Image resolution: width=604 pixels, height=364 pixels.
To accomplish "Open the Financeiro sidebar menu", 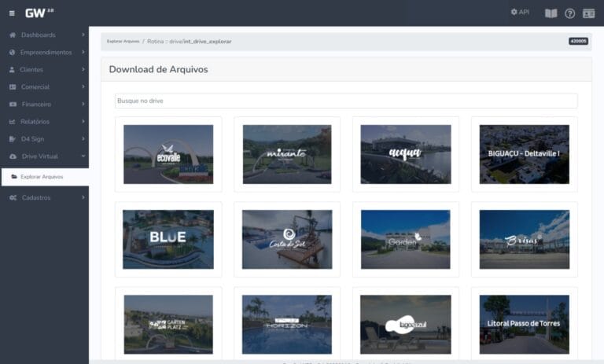I will (x=37, y=105).
